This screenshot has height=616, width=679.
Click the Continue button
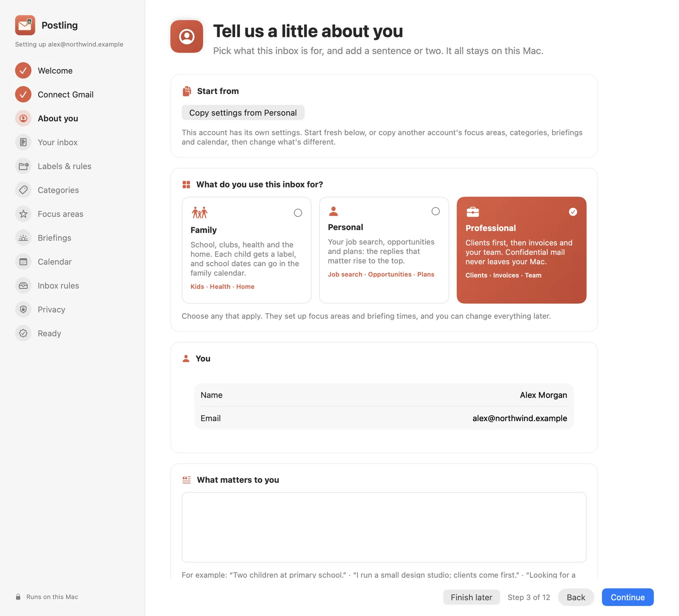point(628,597)
